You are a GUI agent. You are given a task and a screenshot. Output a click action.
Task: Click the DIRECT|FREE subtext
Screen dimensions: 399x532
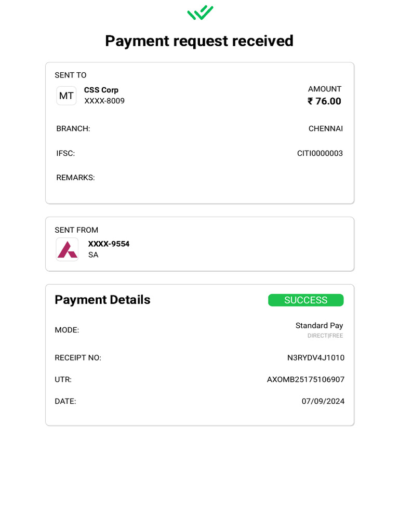click(325, 336)
